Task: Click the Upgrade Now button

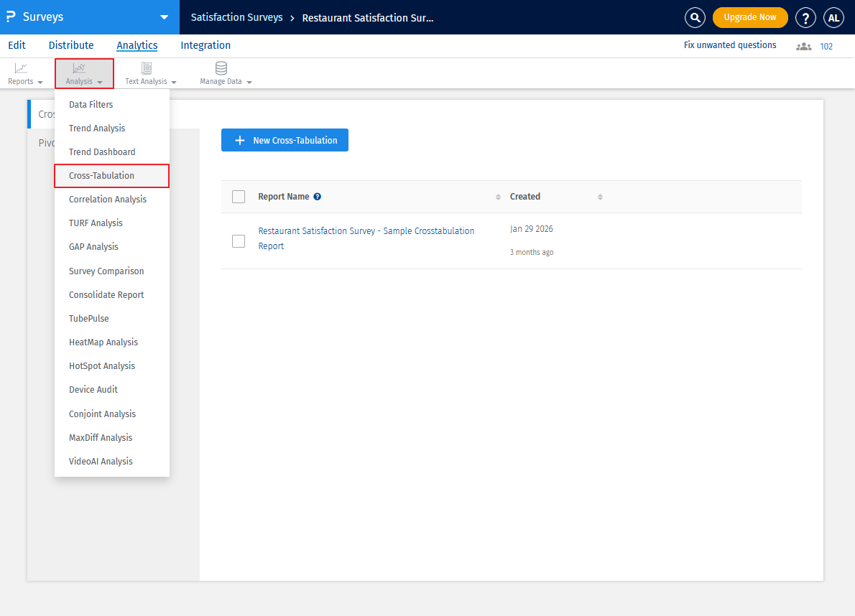Action: pos(750,17)
